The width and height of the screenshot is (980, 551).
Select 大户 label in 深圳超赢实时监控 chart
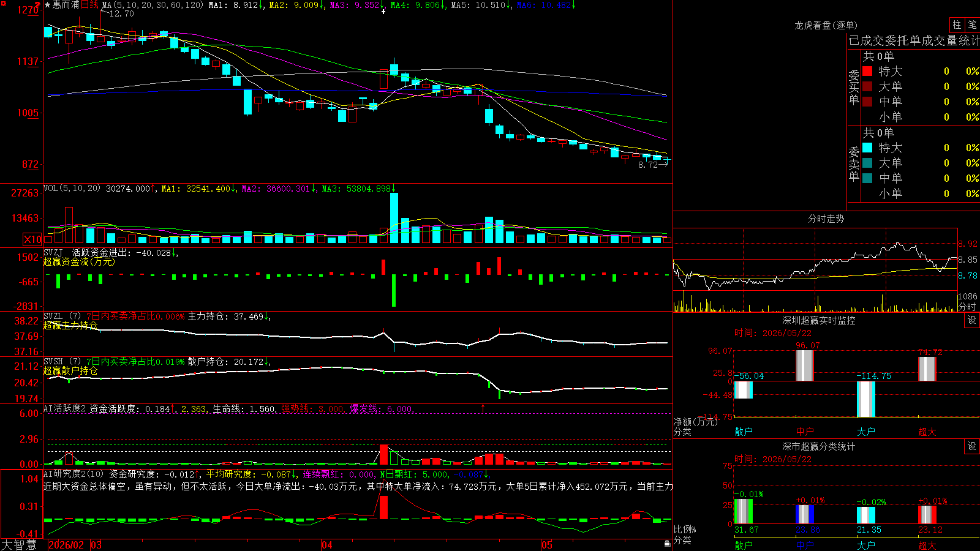coord(866,432)
